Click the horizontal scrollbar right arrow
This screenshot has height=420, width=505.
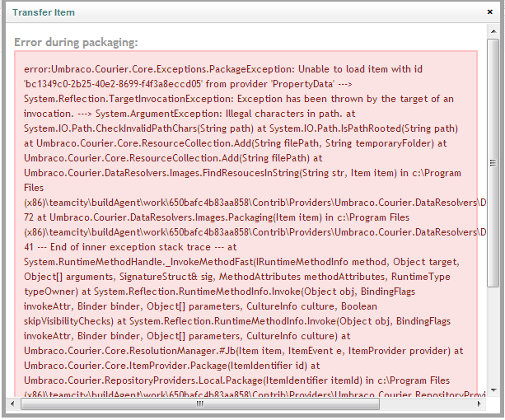(479, 404)
